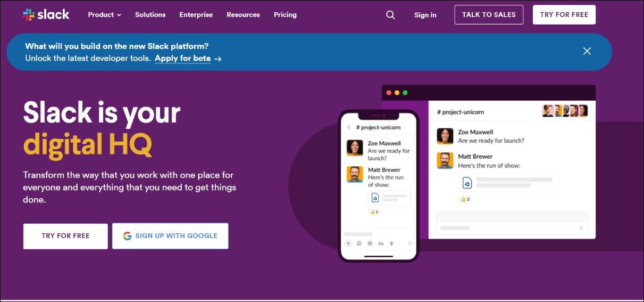
Task: Open the Enterprise menu item
Action: (x=196, y=15)
